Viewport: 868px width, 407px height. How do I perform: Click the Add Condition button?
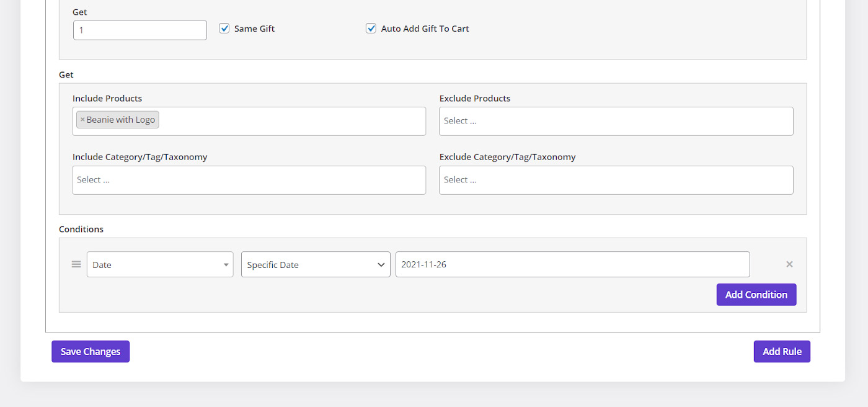pos(756,295)
